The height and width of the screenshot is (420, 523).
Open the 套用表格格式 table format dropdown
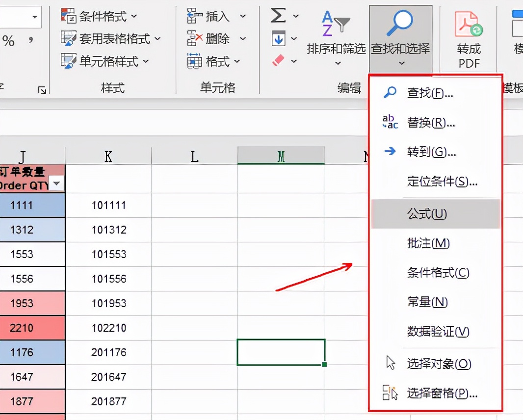point(111,38)
